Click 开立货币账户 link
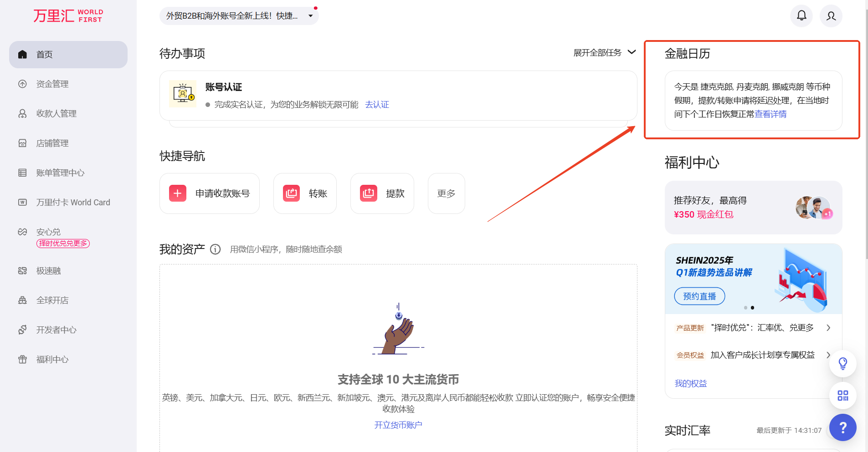This screenshot has height=452, width=868. (x=398, y=425)
